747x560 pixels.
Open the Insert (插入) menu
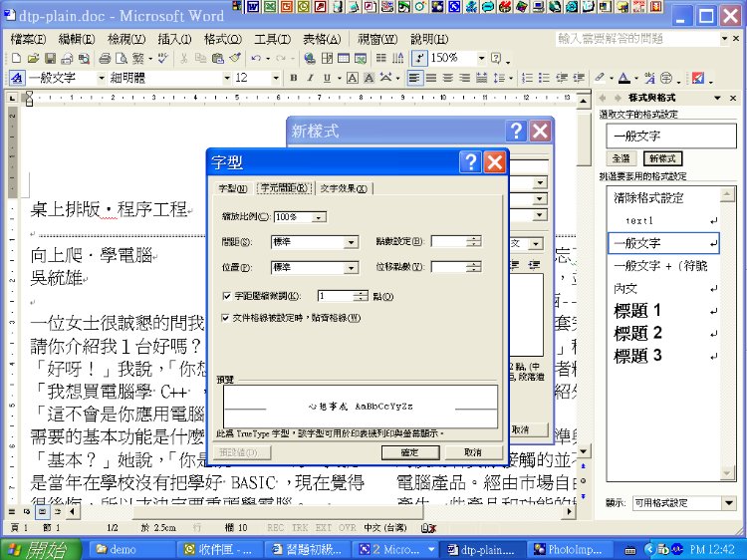point(174,39)
